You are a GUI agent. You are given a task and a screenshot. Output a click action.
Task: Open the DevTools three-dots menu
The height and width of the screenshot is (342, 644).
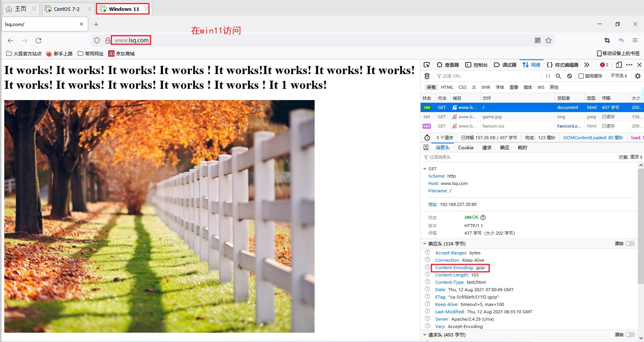coord(629,65)
